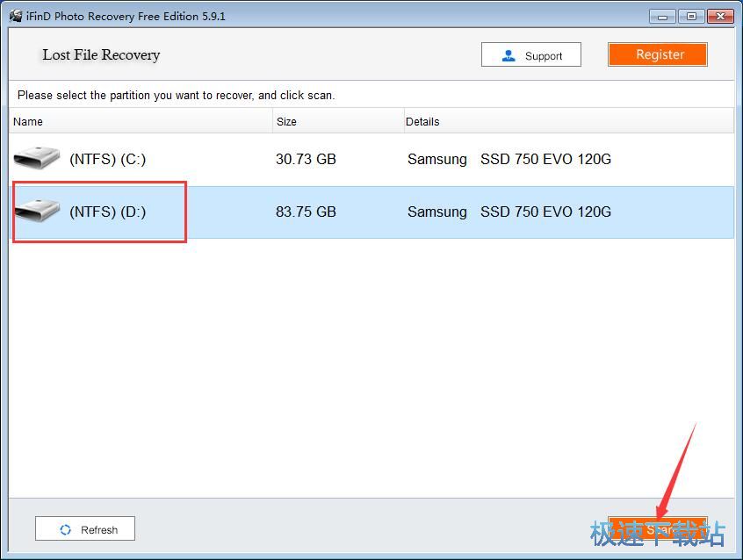Open the Support page
The height and width of the screenshot is (560, 743).
[x=530, y=54]
